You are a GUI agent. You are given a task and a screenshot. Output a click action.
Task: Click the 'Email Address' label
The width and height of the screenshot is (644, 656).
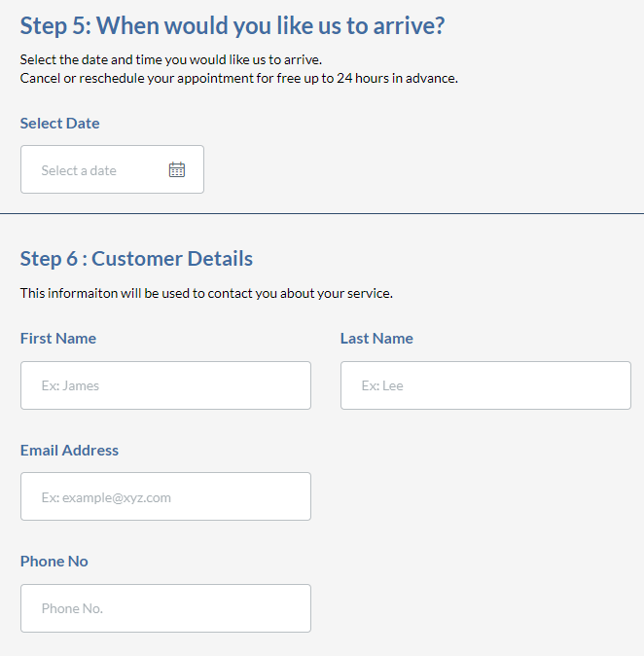coord(69,451)
